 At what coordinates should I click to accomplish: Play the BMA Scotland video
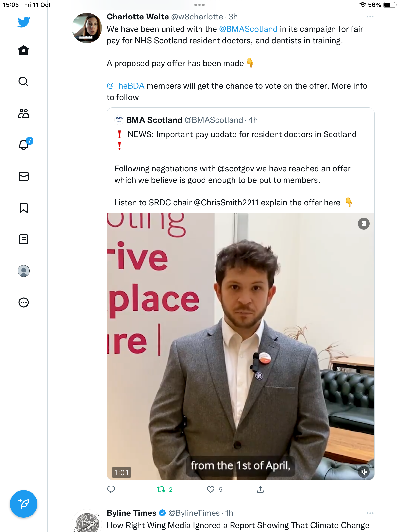click(x=241, y=346)
